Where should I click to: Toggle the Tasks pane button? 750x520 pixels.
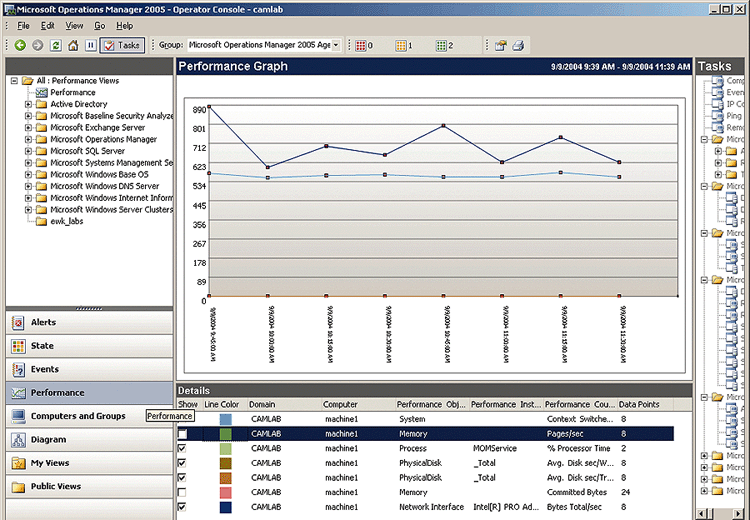click(x=122, y=45)
